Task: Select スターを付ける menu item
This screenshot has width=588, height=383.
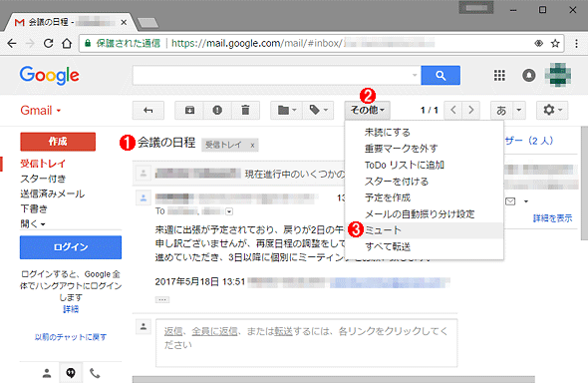Action: [425, 182]
